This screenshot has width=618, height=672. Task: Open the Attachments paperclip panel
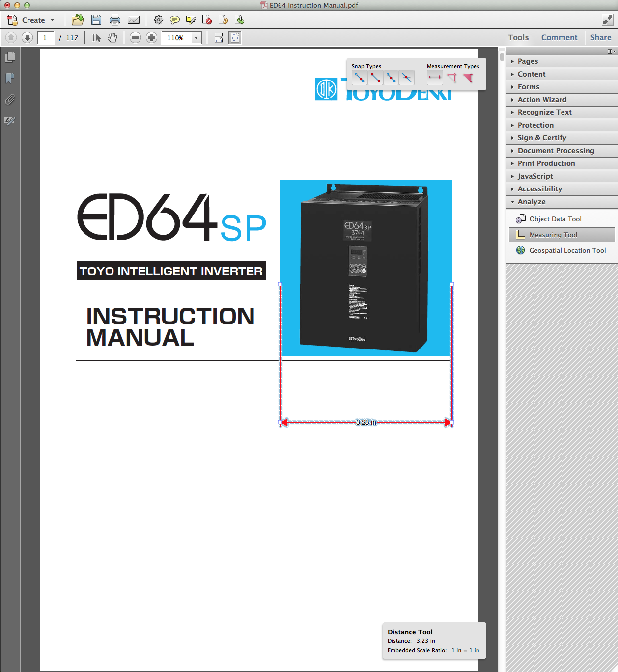tap(10, 100)
